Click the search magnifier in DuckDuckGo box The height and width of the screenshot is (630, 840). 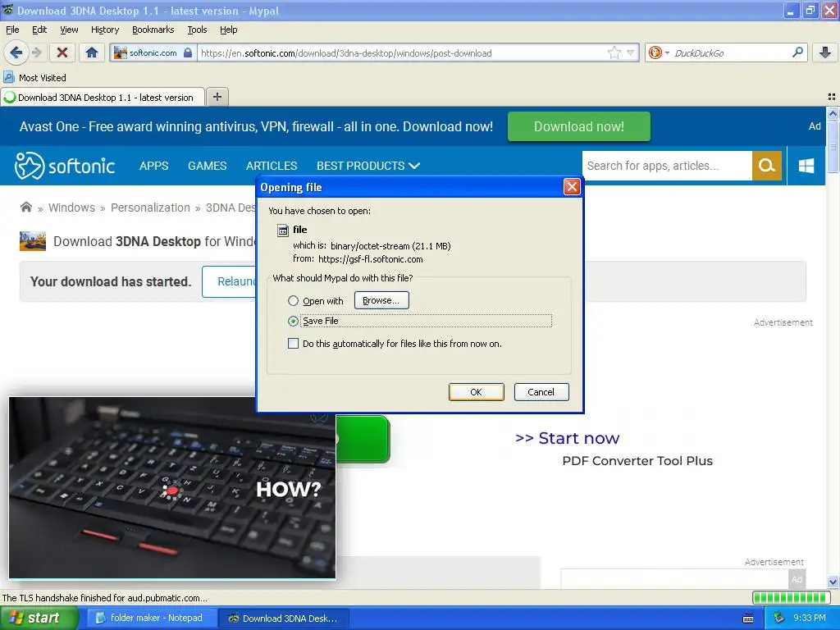coord(797,52)
